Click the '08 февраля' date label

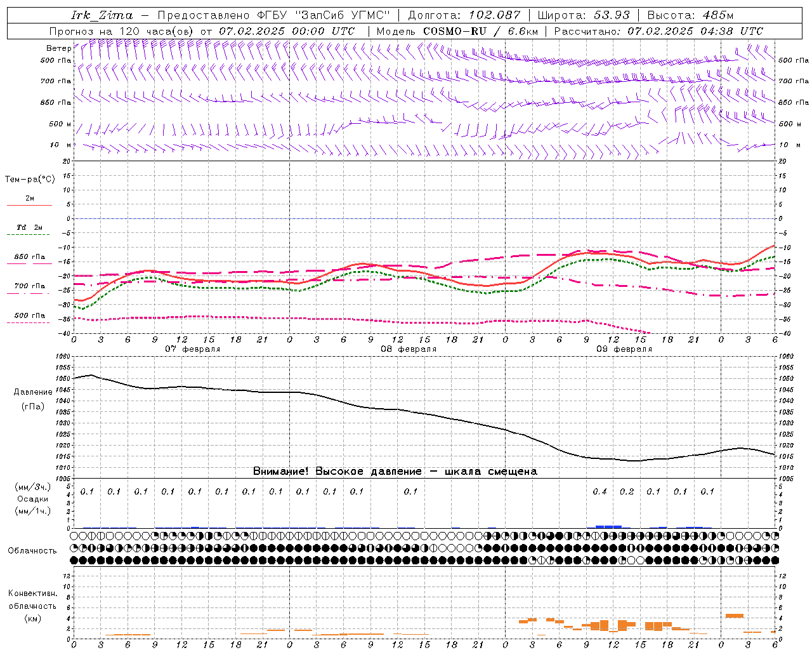tap(409, 349)
